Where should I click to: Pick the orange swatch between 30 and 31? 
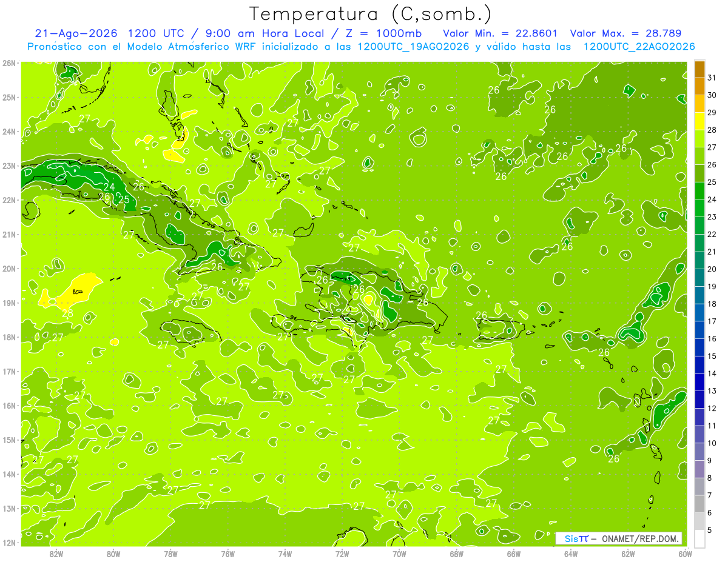pyautogui.click(x=699, y=87)
